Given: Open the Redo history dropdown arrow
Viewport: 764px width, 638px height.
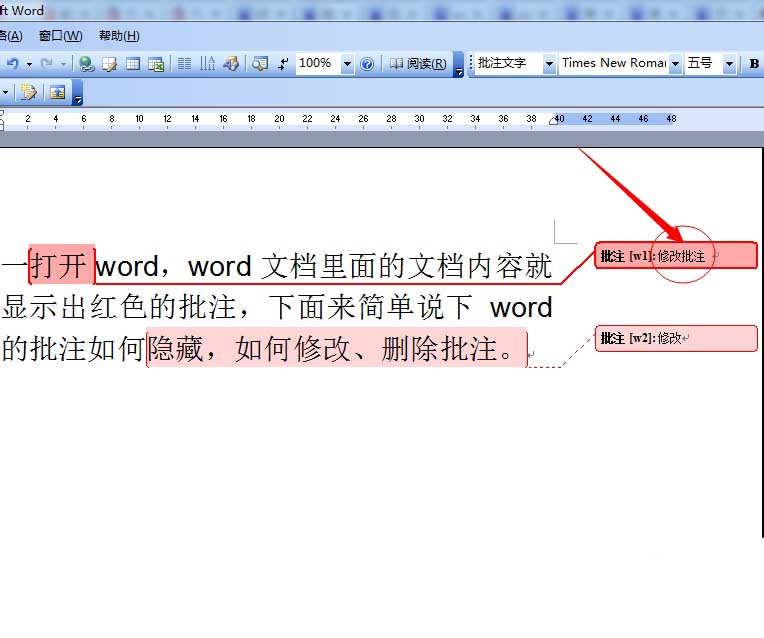Looking at the screenshot, I should tap(63, 64).
